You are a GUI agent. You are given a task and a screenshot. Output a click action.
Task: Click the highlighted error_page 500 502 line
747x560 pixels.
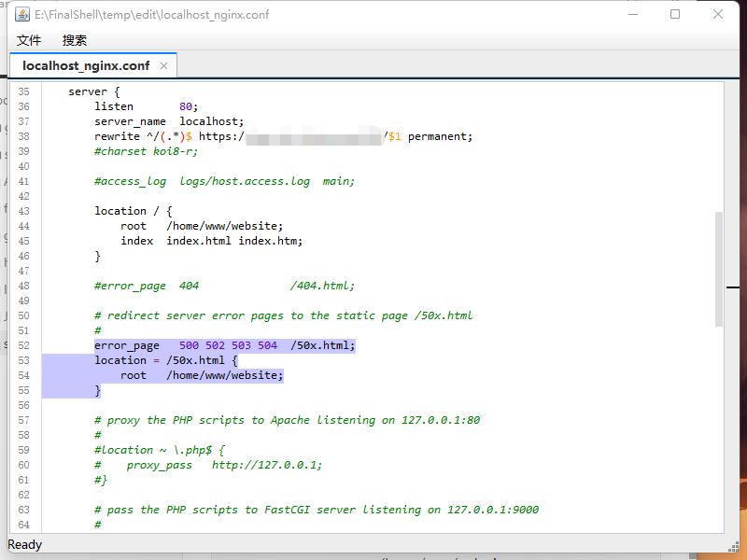pyautogui.click(x=224, y=345)
